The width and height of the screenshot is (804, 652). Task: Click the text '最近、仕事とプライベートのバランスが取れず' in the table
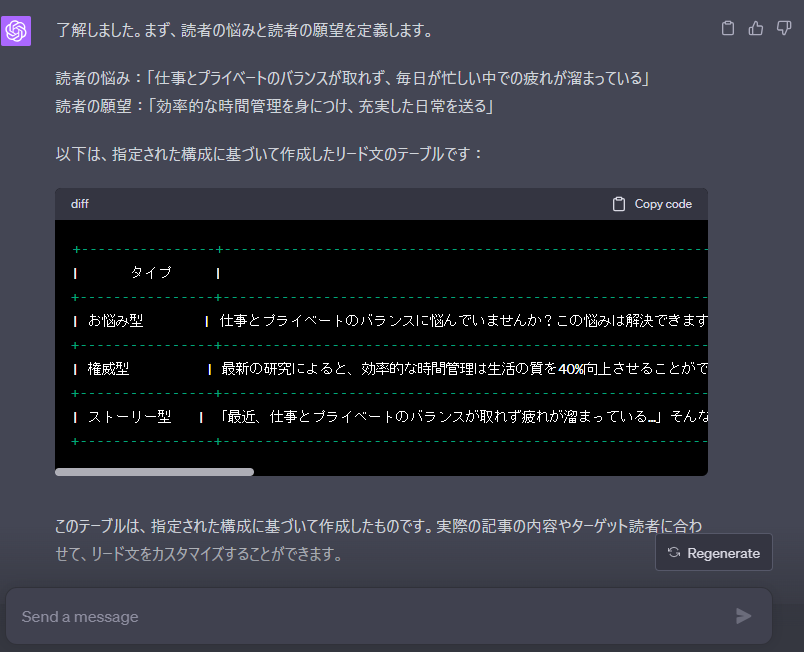[373, 417]
